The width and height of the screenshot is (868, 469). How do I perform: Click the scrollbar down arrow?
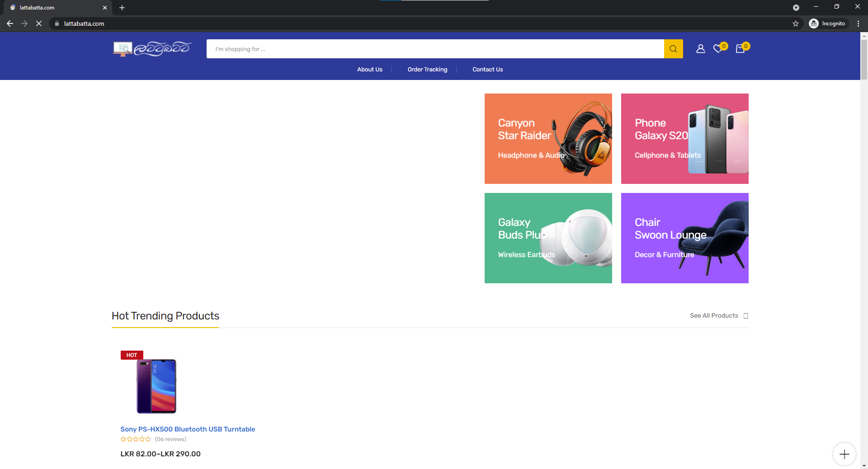click(x=864, y=465)
